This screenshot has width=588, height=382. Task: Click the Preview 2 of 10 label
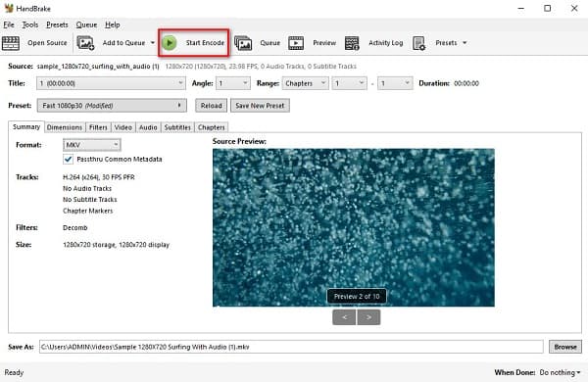click(357, 296)
